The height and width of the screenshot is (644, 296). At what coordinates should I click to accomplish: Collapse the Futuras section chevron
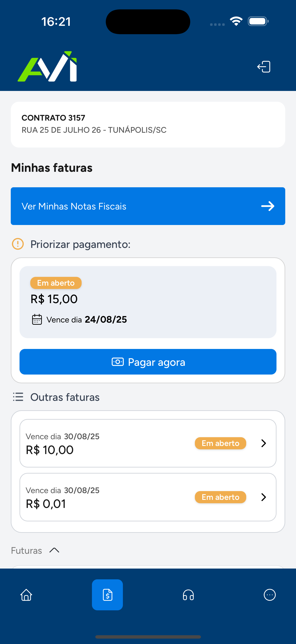54,550
